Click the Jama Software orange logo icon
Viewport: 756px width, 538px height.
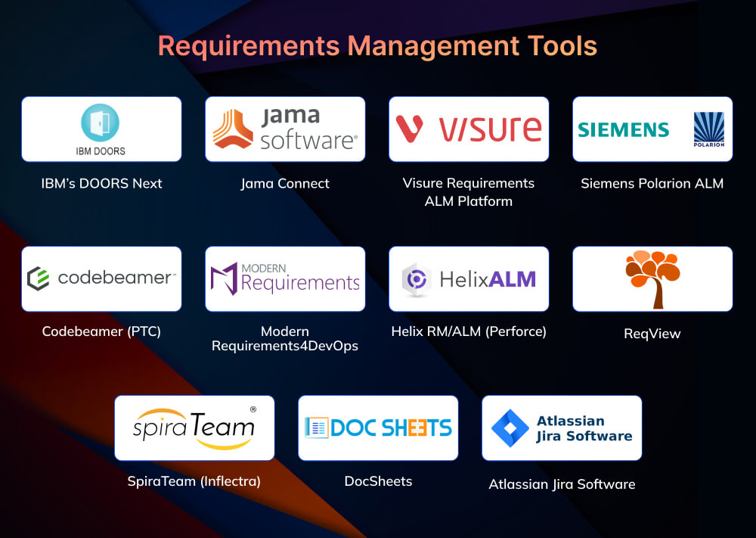(x=233, y=129)
